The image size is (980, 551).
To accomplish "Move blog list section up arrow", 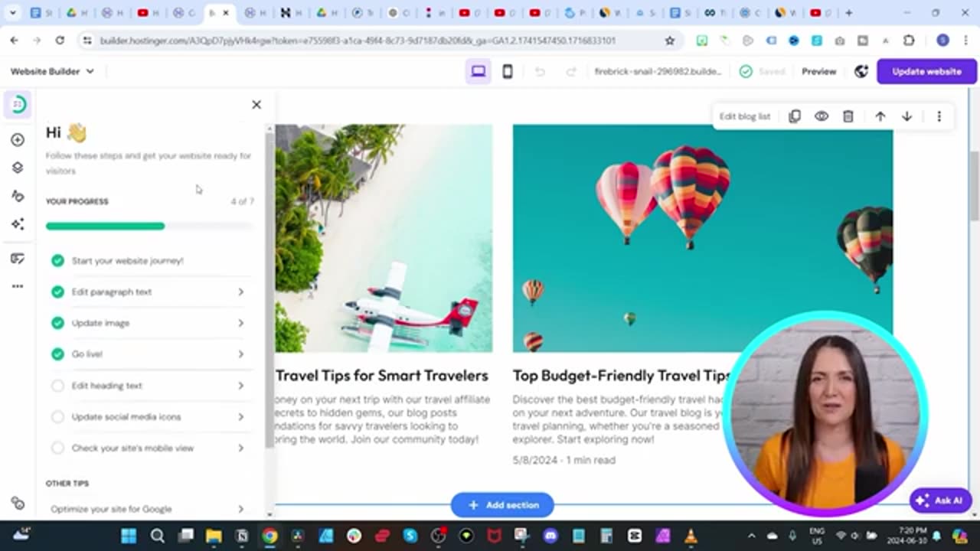I will pyautogui.click(x=880, y=116).
